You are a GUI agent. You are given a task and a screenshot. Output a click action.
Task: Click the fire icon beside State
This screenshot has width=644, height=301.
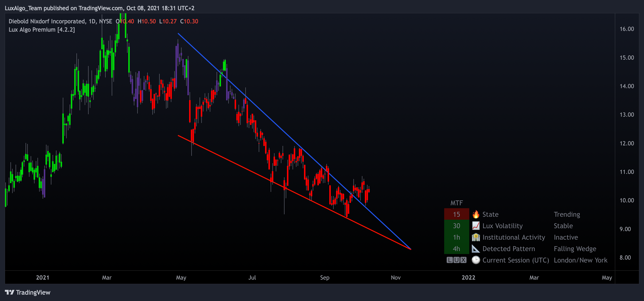point(476,215)
